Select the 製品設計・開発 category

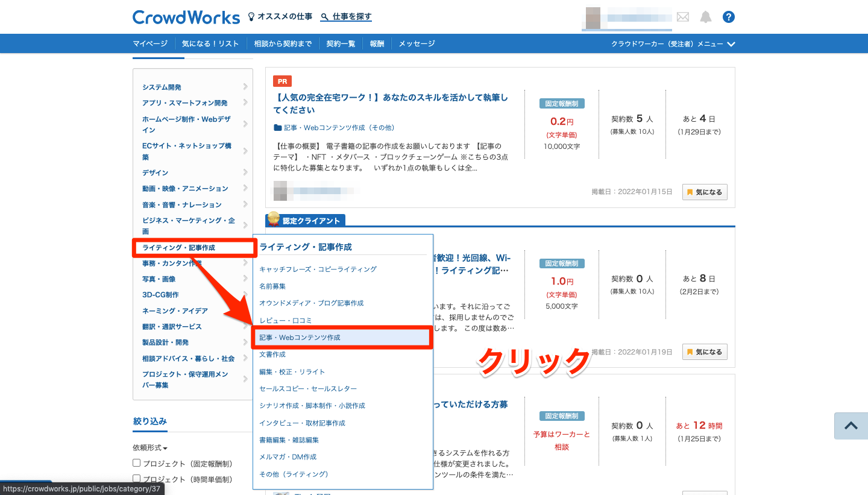(165, 342)
